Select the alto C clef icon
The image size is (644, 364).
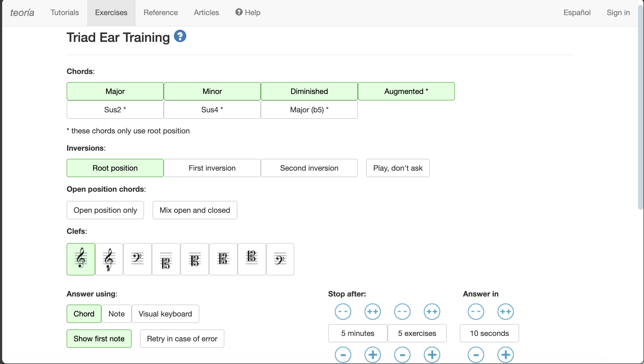point(223,259)
